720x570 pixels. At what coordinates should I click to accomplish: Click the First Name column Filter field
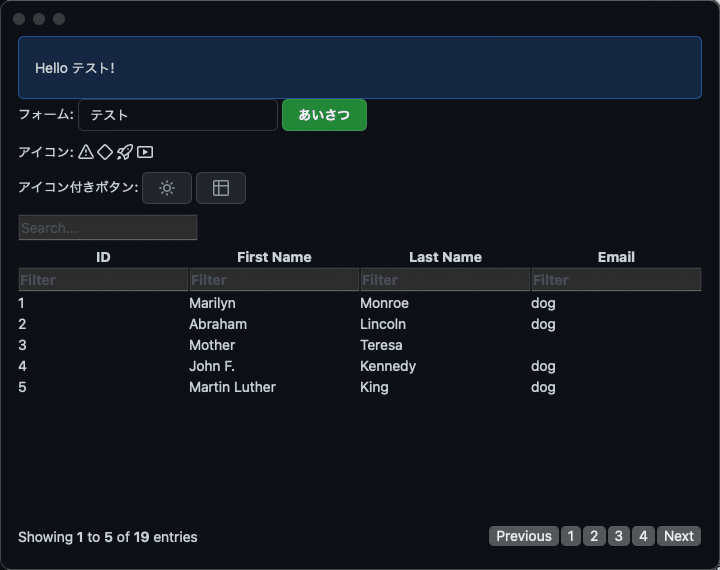(x=274, y=280)
